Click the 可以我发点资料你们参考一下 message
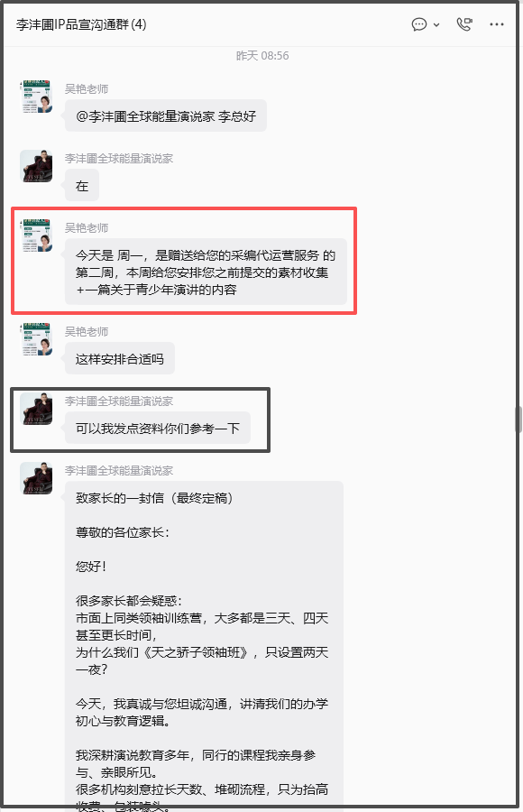The image size is (523, 812). [x=158, y=428]
